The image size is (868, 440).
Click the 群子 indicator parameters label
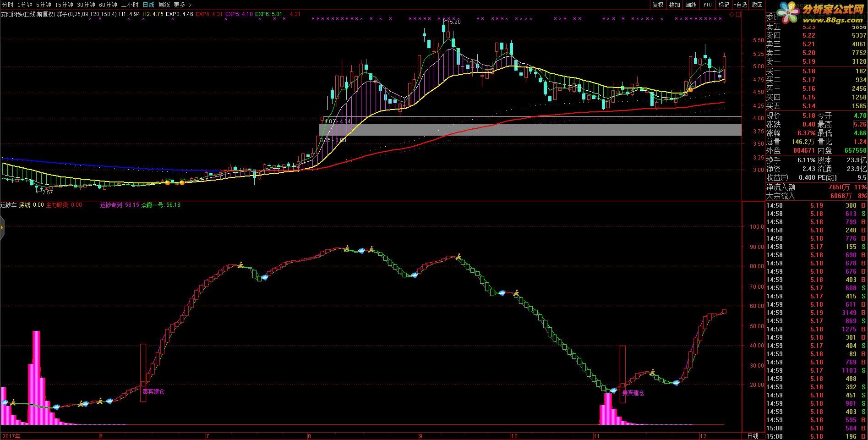(x=86, y=14)
